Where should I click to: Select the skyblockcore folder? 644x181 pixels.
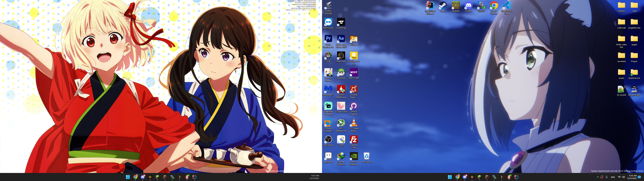coord(634,73)
